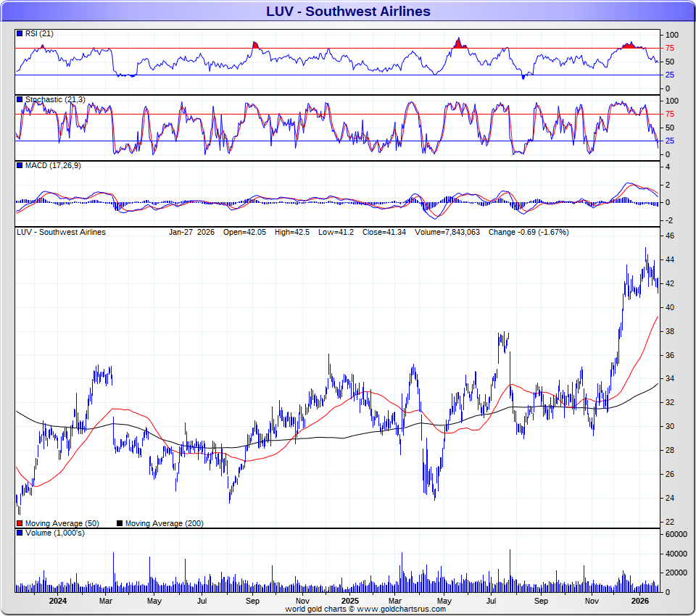Click the 'Nov' axis label before 2026
Viewport: 696px width, 616px height.
592,601
